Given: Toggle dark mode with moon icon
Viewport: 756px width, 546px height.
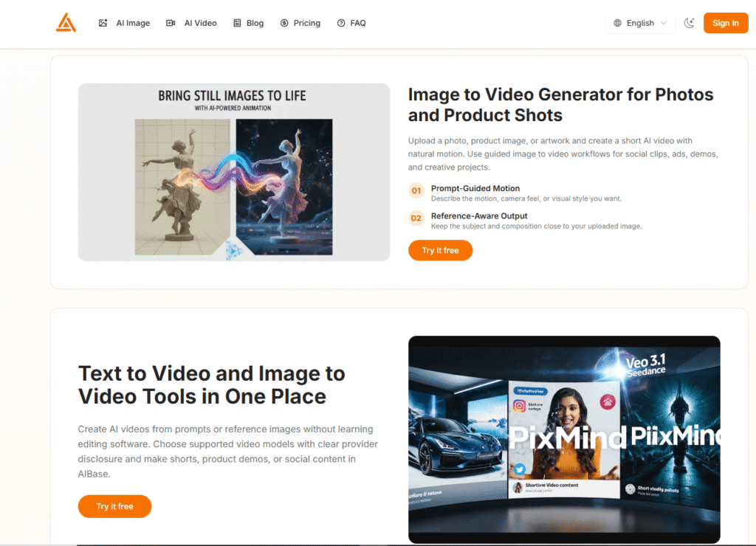Looking at the screenshot, I should click(689, 23).
